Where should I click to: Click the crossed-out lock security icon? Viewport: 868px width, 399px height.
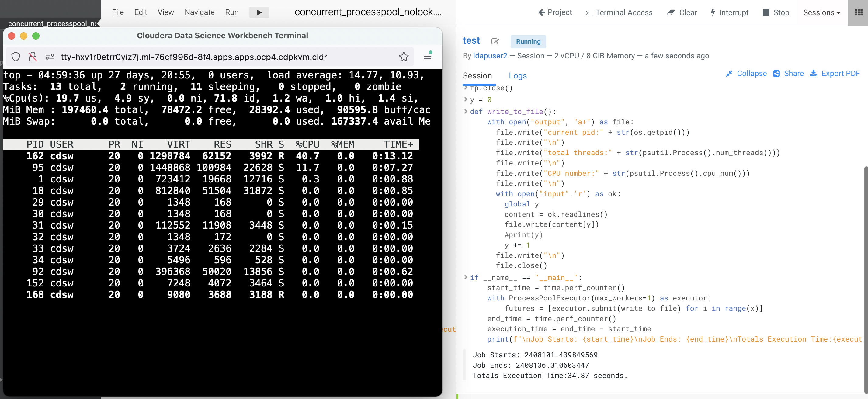(x=33, y=57)
